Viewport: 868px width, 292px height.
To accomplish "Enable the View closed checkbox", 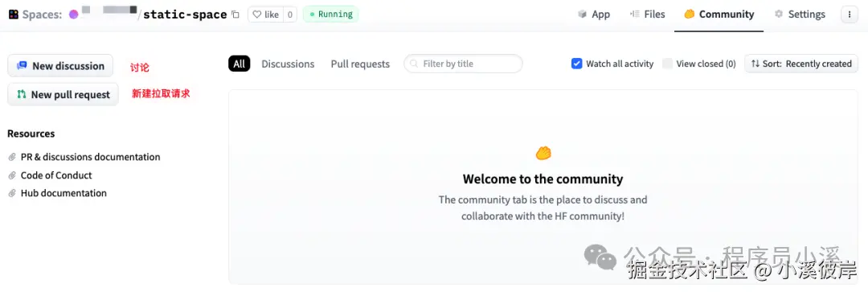I will [668, 64].
